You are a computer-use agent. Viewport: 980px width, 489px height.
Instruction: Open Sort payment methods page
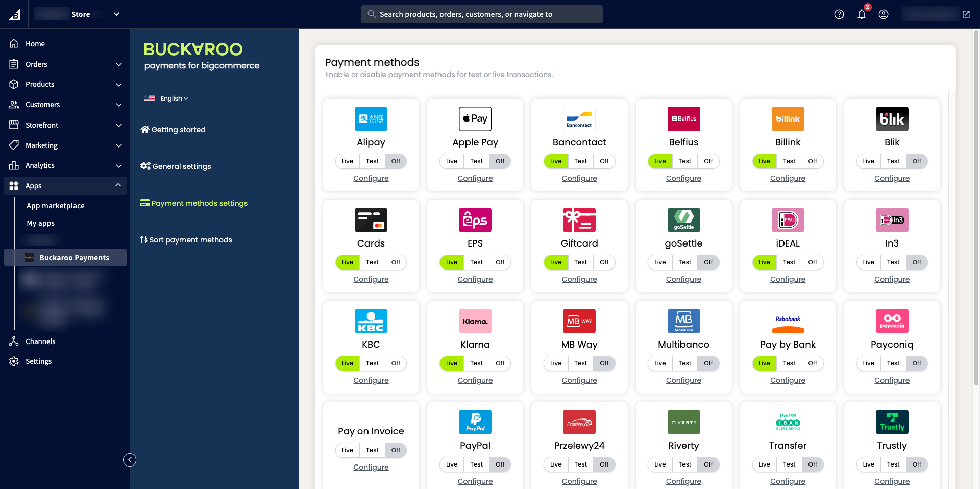tap(186, 240)
